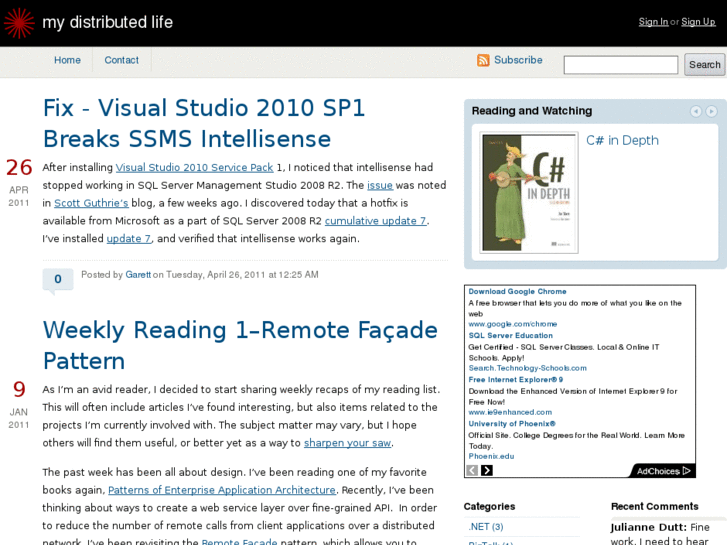The image size is (727, 545).
Task: Show previous item in Reading and Watching
Action: coord(695,111)
